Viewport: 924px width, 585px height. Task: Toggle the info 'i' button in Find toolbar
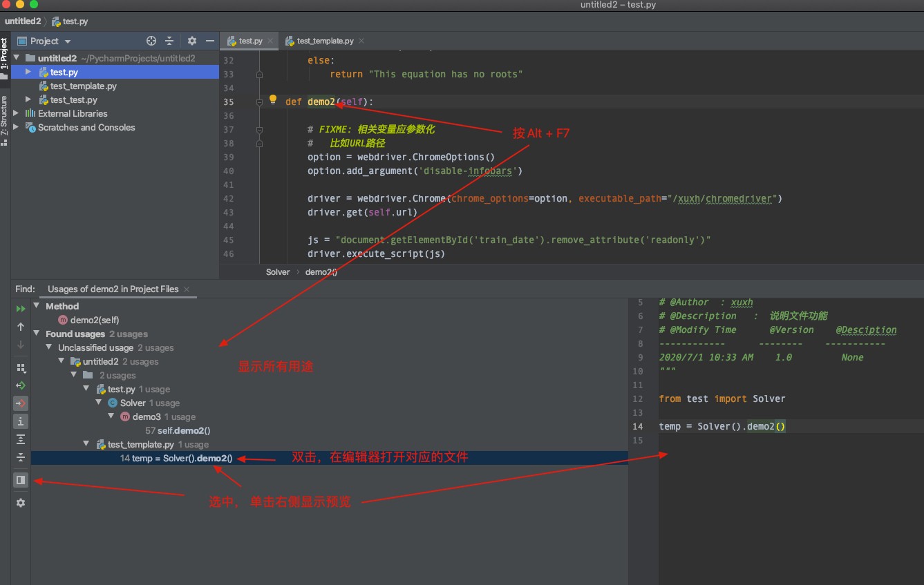(21, 421)
